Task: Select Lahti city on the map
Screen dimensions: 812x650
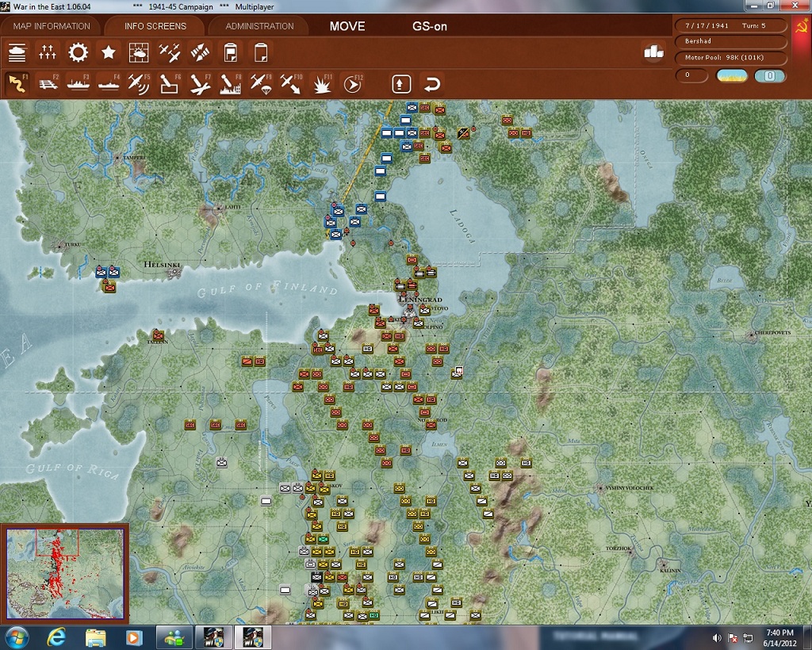Action: tap(218, 208)
